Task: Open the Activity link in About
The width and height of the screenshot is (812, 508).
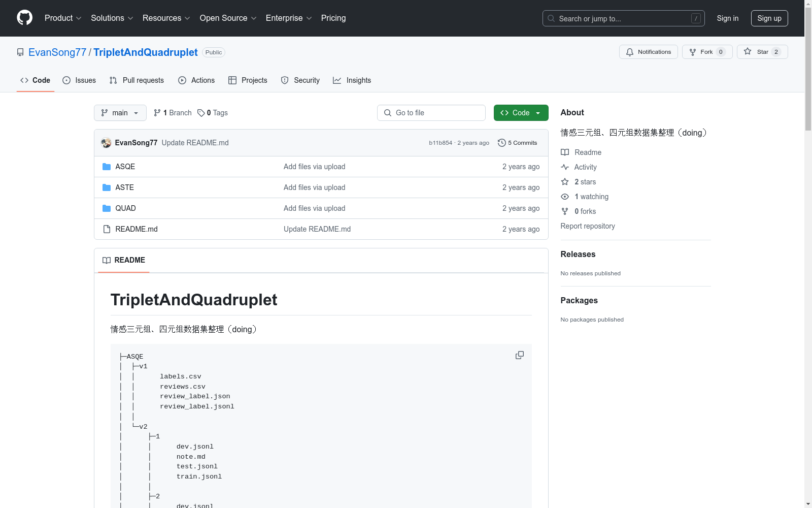Action: click(579, 167)
